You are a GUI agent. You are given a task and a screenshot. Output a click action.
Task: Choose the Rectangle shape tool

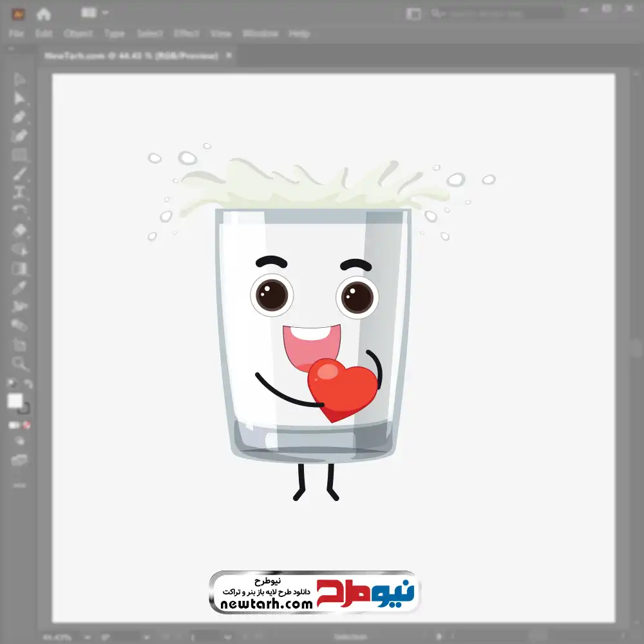[19, 155]
